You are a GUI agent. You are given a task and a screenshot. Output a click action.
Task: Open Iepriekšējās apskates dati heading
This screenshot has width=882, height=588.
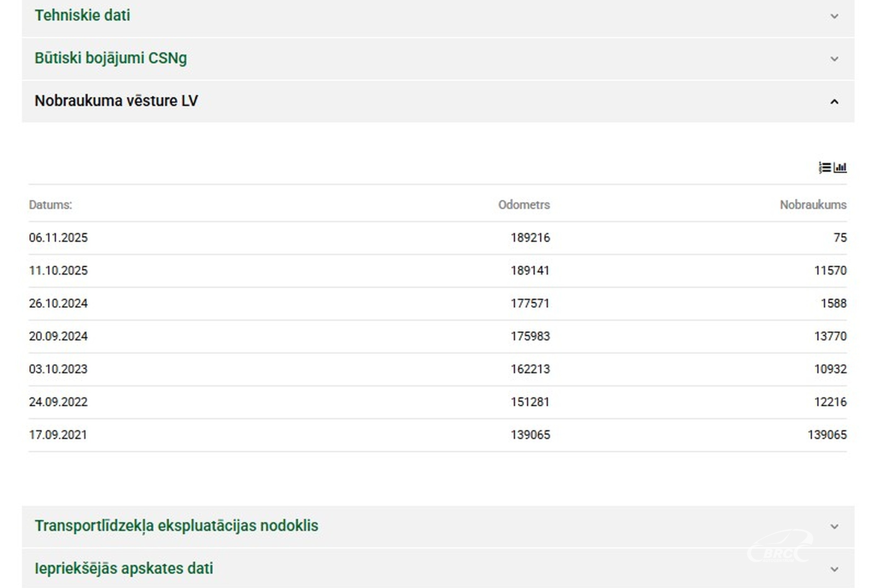click(124, 568)
